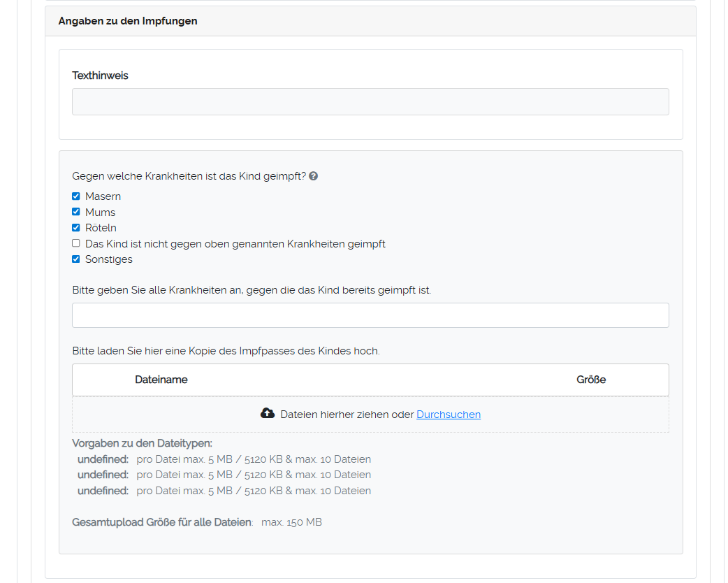Click the 'Dateien hierher ziehen oder' text
This screenshot has width=728, height=583.
pos(347,415)
